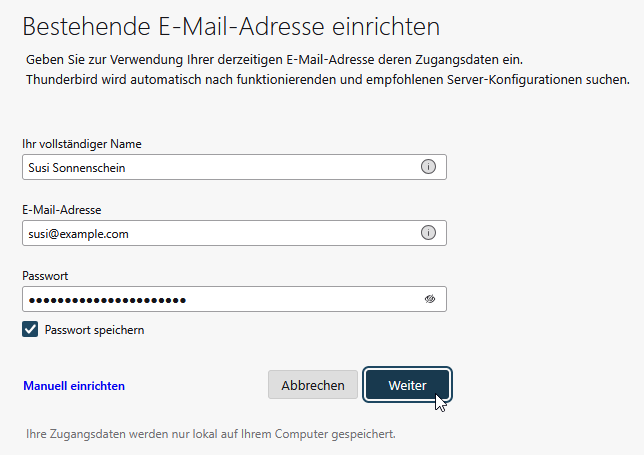The height and width of the screenshot is (455, 644).
Task: Focus the full name input field
Action: click(x=220, y=167)
